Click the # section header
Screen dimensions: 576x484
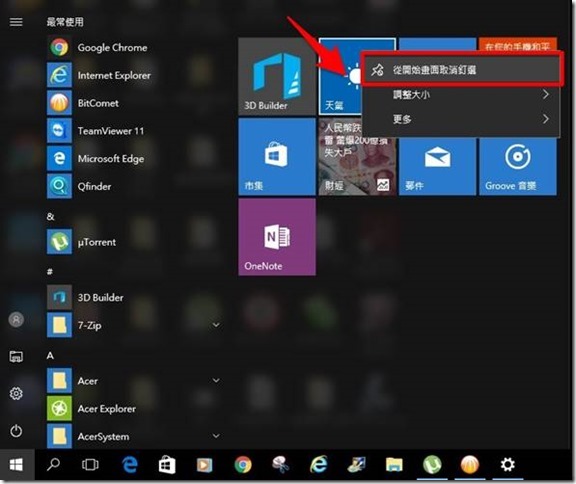pyautogui.click(x=50, y=272)
